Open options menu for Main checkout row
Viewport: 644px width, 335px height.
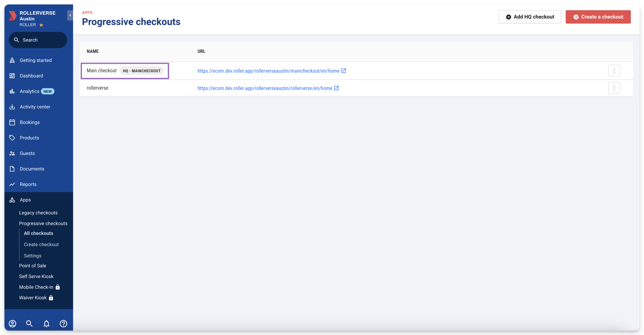click(x=614, y=71)
